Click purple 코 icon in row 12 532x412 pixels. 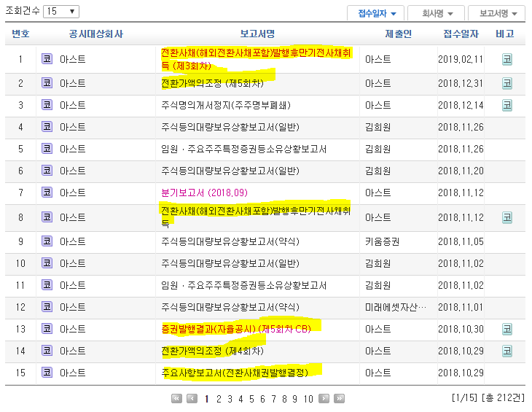[47, 307]
